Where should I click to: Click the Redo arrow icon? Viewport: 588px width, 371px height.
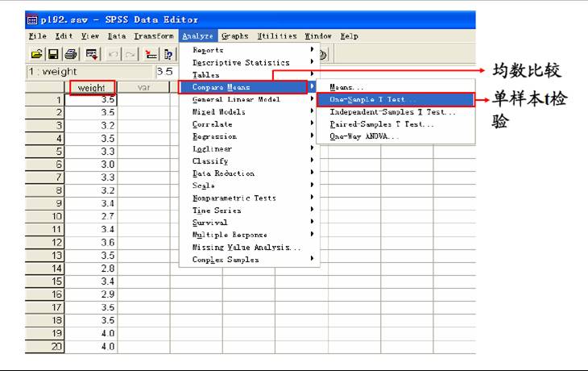click(130, 55)
